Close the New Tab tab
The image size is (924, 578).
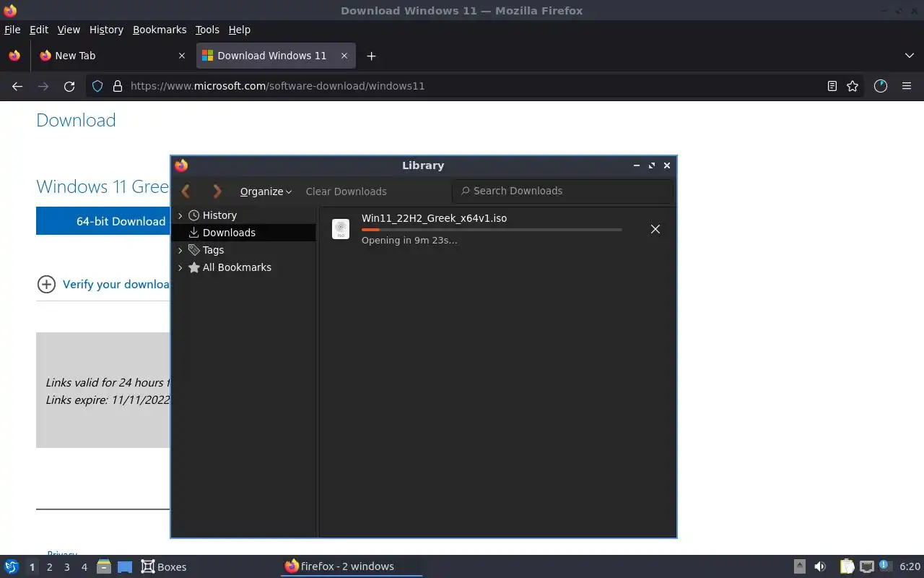[x=181, y=56]
